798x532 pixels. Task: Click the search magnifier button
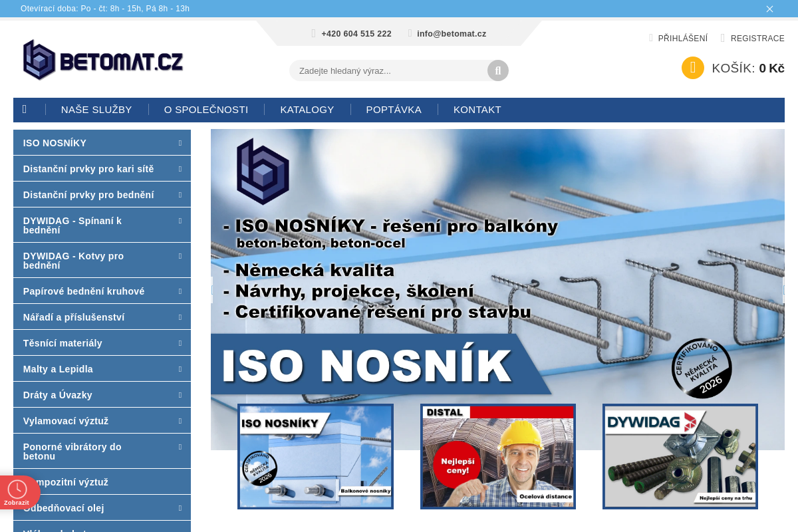[498, 70]
